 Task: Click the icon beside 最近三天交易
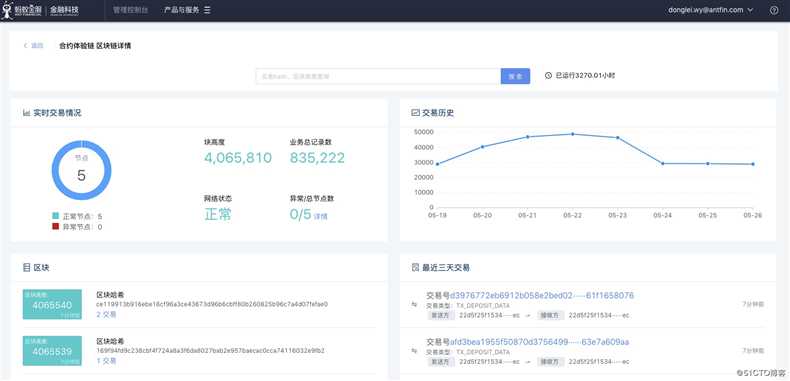coord(415,268)
